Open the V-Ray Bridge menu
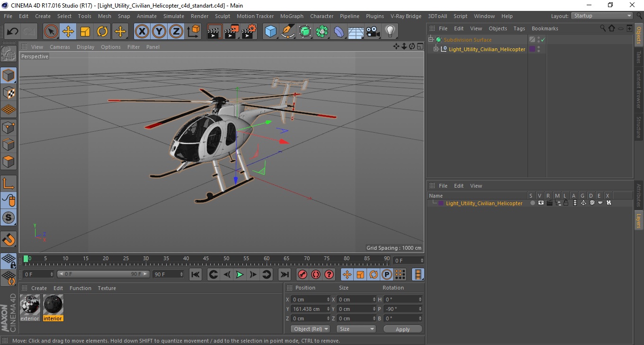The height and width of the screenshot is (345, 644). [x=406, y=16]
